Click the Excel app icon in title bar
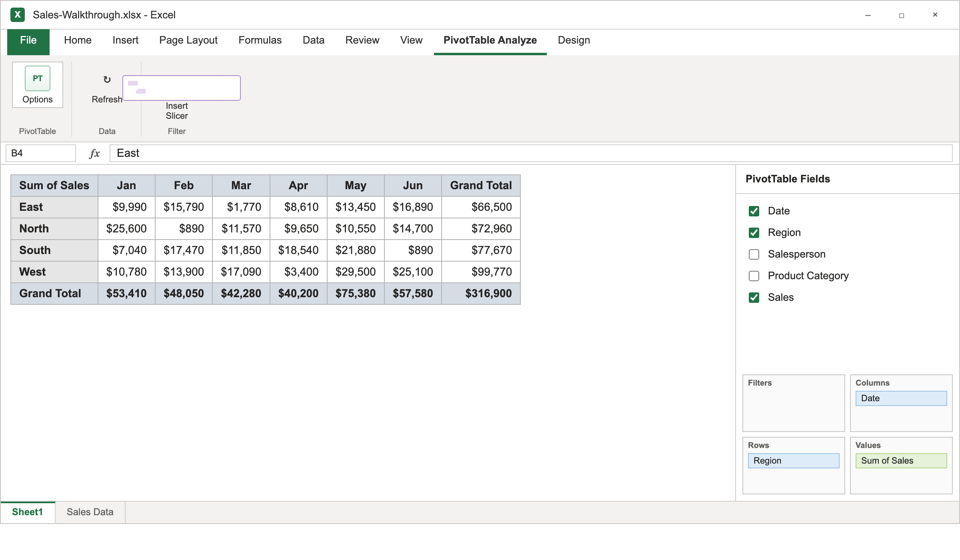 (18, 15)
